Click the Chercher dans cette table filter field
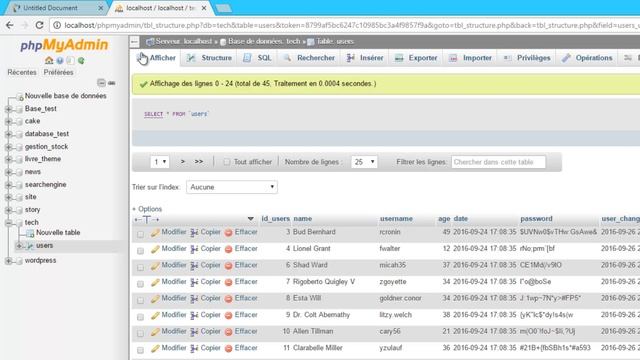Screen dimensions: 640x360 click(x=498, y=162)
